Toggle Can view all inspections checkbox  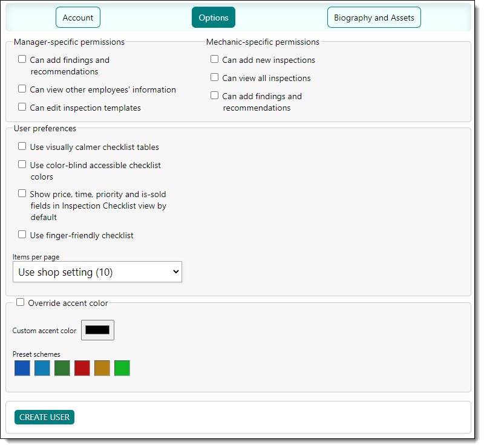coord(214,77)
